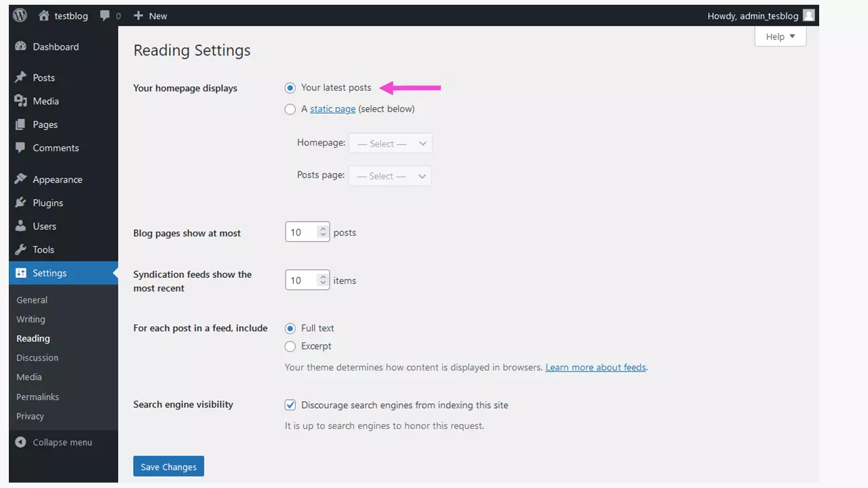Click Search engine visibility label
The image size is (868, 488).
pos(183,405)
